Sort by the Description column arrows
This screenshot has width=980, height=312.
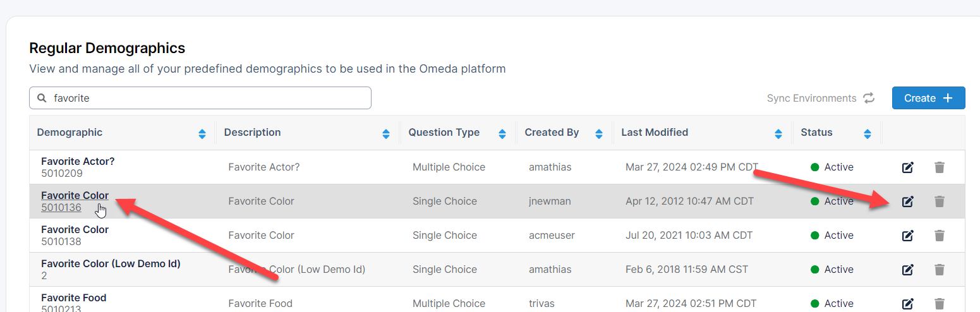click(x=386, y=133)
